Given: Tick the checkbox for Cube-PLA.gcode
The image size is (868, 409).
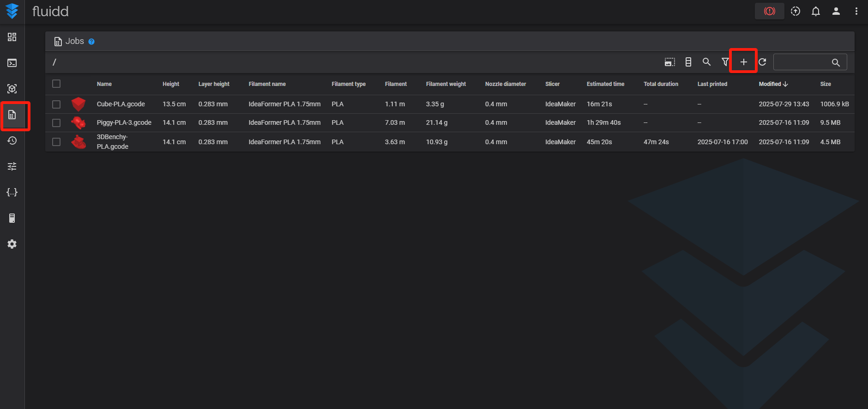Looking at the screenshot, I should click(56, 104).
